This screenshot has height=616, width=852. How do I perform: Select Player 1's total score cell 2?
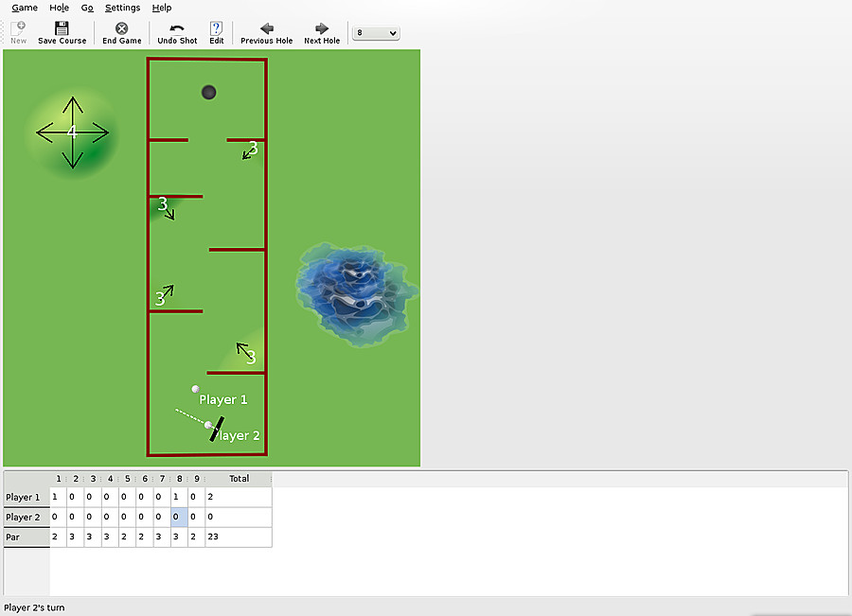(239, 497)
